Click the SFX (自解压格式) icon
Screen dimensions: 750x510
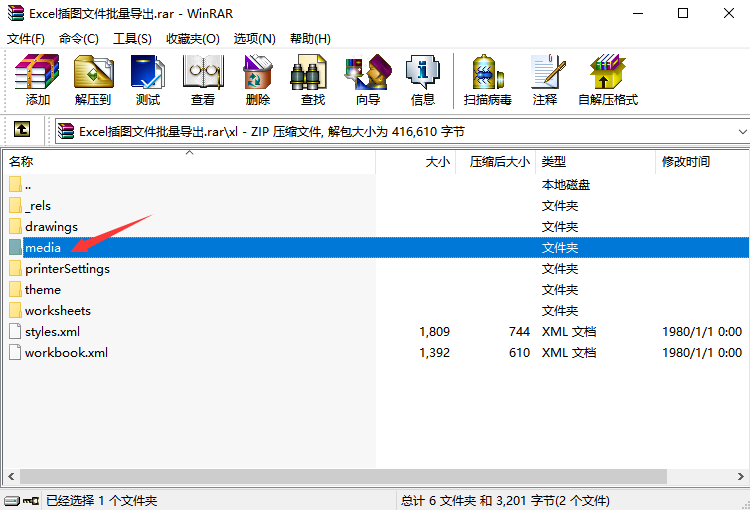click(607, 72)
